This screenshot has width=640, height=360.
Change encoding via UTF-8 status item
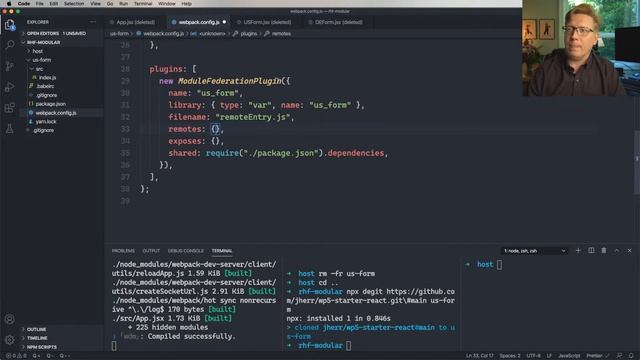(533, 356)
